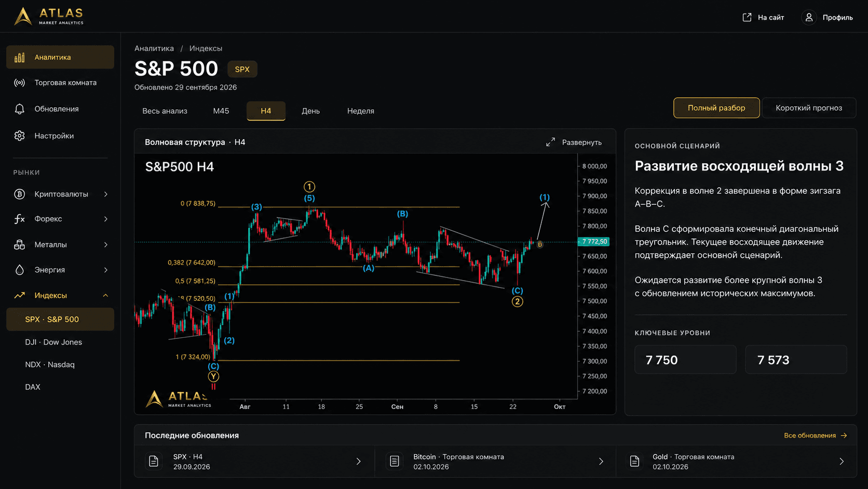Click the Торговая комната broadcast icon

point(20,83)
